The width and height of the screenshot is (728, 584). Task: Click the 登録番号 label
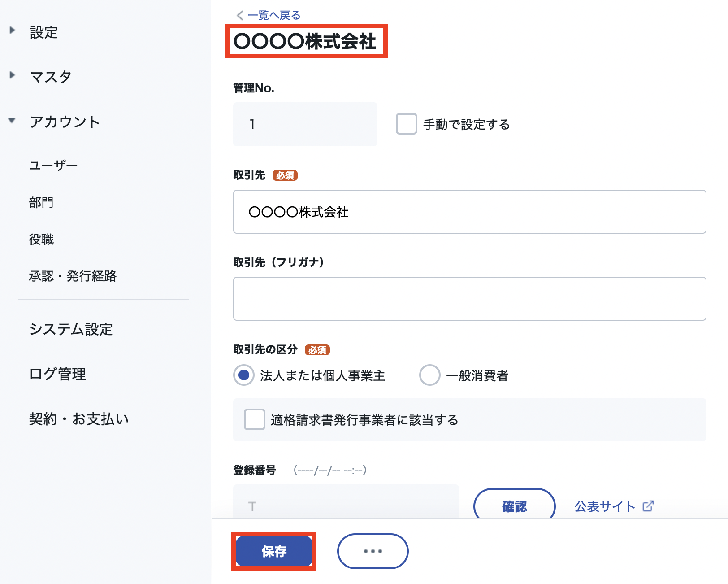(255, 470)
